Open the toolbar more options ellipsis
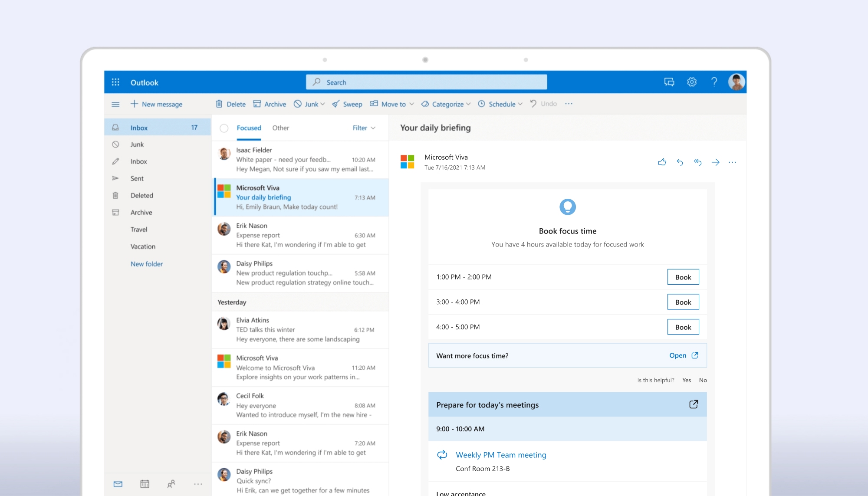This screenshot has height=496, width=868. pyautogui.click(x=569, y=104)
